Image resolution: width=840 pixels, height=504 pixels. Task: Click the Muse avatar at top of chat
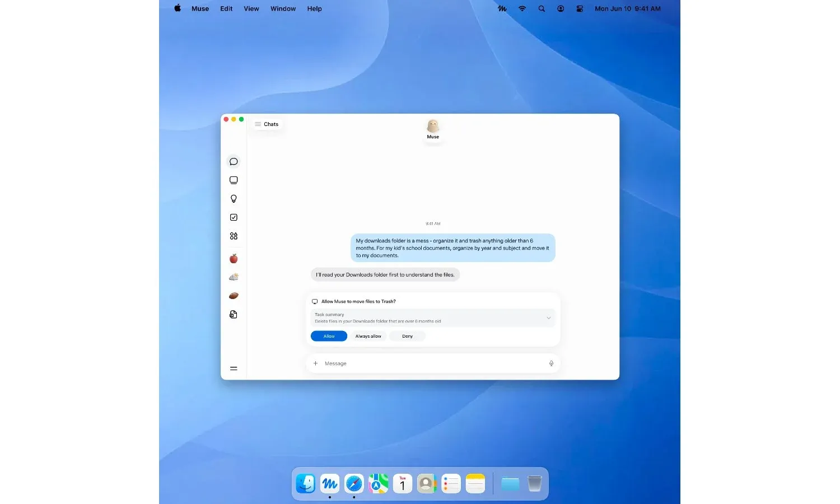coord(433,126)
